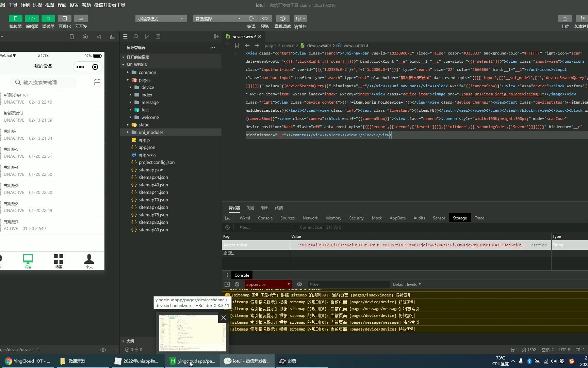The height and width of the screenshot is (368, 588).
Task: Click the navigate forward arrow in editor
Action: (257, 45)
